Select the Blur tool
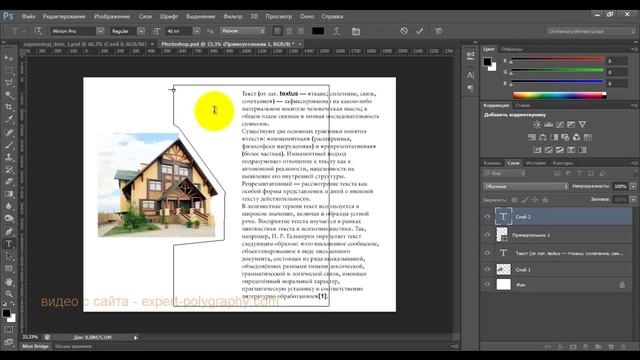 click(x=9, y=206)
